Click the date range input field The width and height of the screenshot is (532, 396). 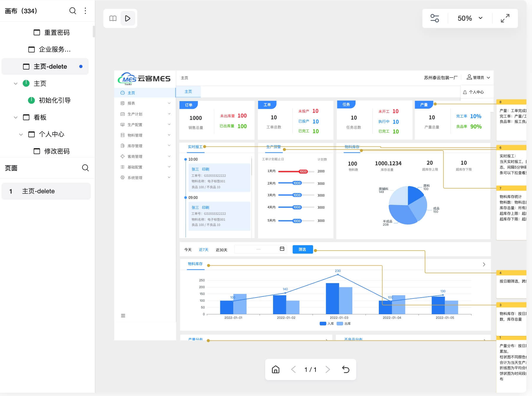pos(258,249)
